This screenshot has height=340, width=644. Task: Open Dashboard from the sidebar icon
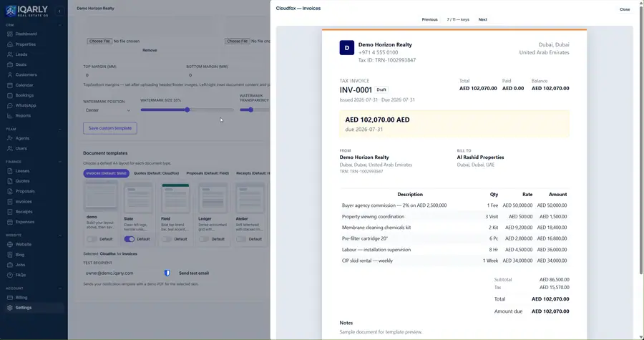10,34
